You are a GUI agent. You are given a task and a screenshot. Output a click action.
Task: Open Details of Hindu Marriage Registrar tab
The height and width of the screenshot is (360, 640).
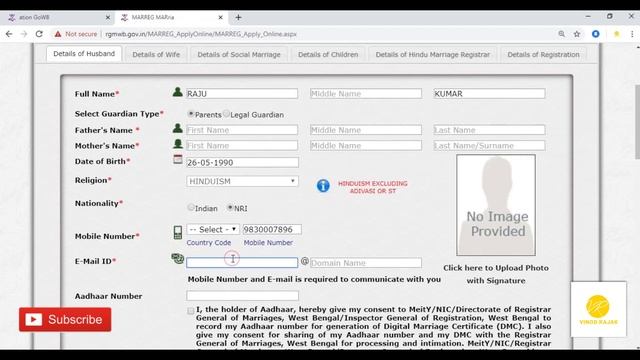click(x=433, y=54)
